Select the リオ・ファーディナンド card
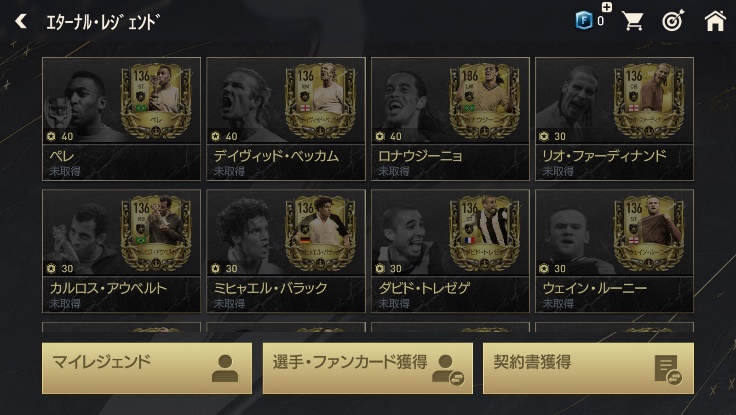Screen dimensions: 736x415 click(614, 119)
